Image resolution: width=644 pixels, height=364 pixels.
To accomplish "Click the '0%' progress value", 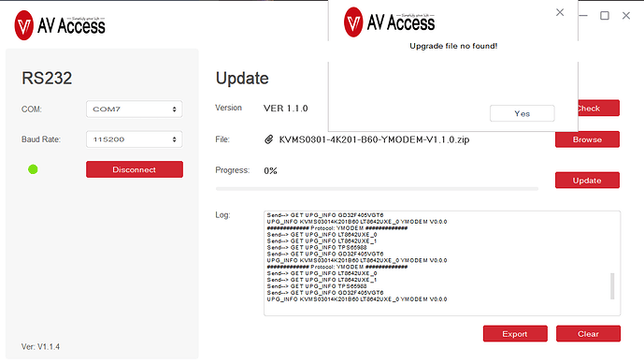I will click(271, 170).
